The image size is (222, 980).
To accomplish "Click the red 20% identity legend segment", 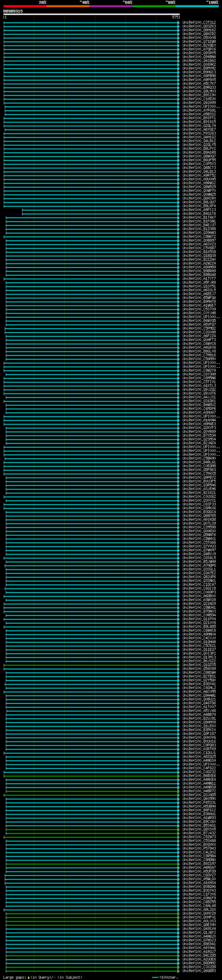I will pyautogui.click(x=25, y=6).
